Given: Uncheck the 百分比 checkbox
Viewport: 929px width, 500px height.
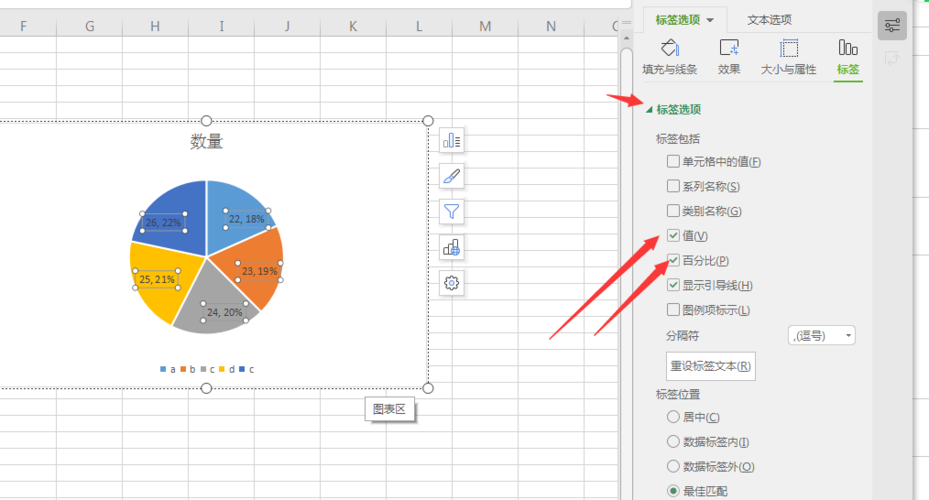Looking at the screenshot, I should [x=673, y=261].
